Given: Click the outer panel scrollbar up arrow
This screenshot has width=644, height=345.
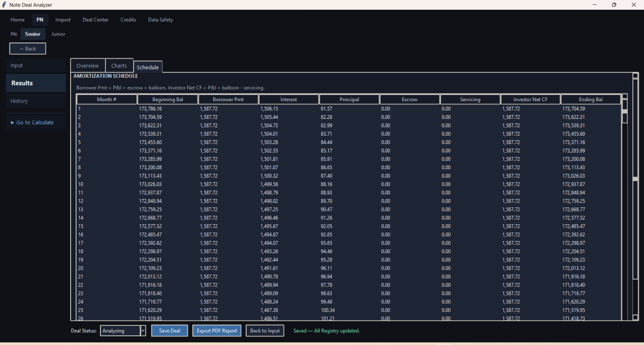Looking at the screenshot, I should pos(635,76).
